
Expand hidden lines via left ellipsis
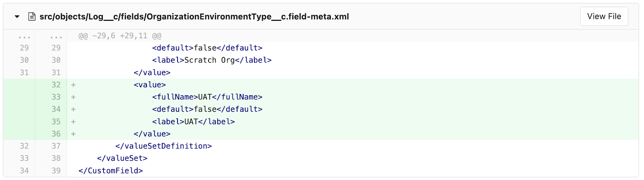24,36
